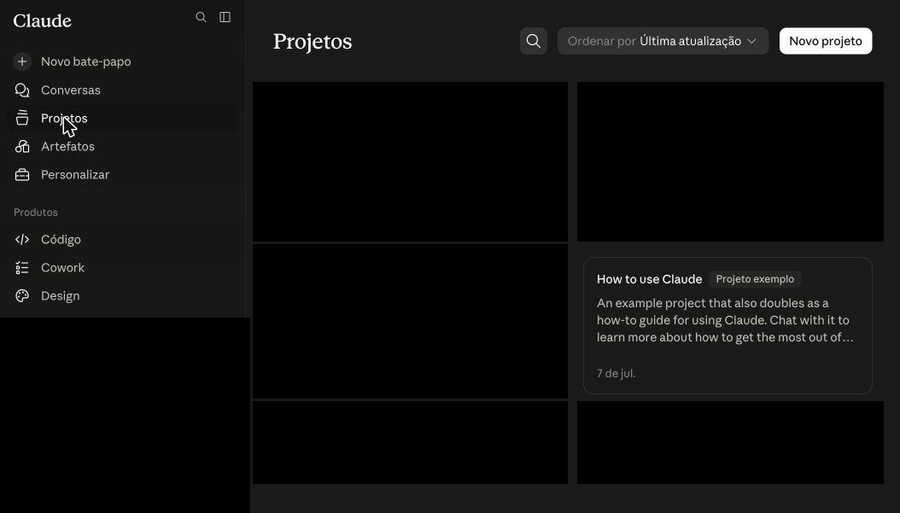
Task: Select Projetos label in the sidebar
Action: coord(64,118)
